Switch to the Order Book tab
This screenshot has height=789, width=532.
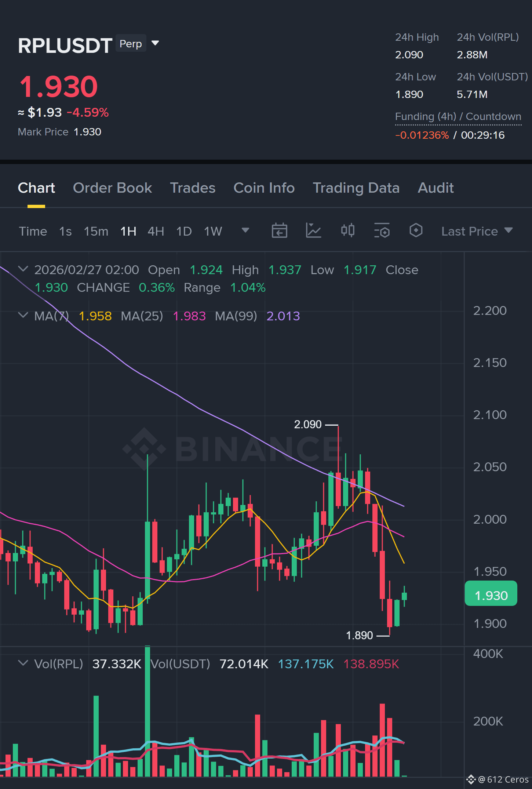112,188
